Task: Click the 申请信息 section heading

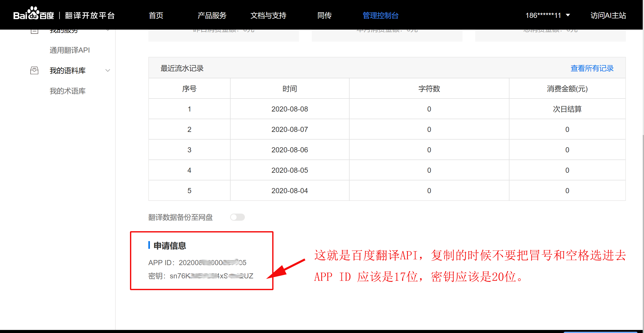Action: coord(170,245)
